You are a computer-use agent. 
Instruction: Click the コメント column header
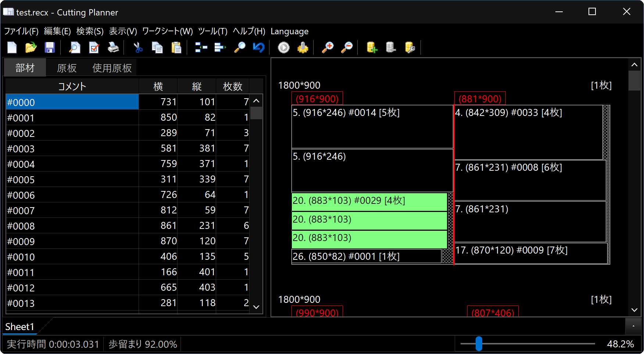pyautogui.click(x=72, y=86)
